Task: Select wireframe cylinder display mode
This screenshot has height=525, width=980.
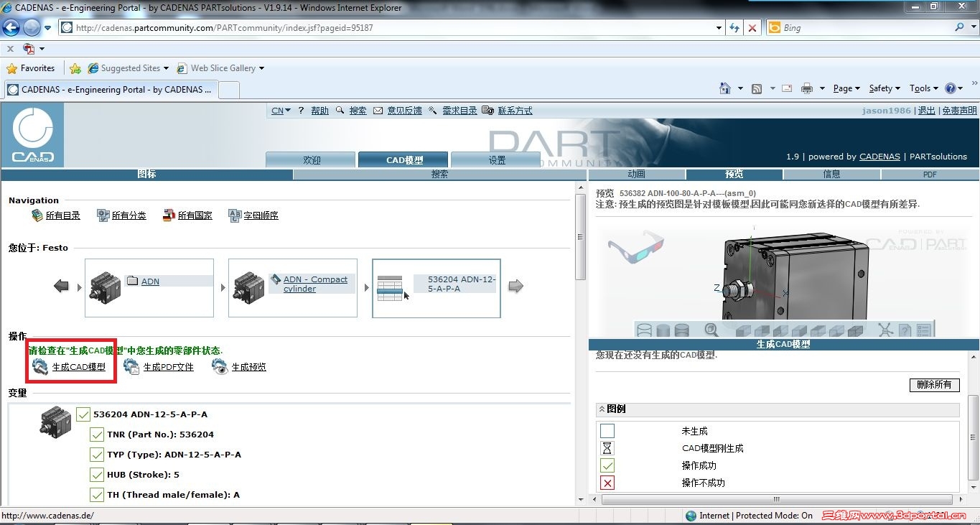Action: click(645, 330)
